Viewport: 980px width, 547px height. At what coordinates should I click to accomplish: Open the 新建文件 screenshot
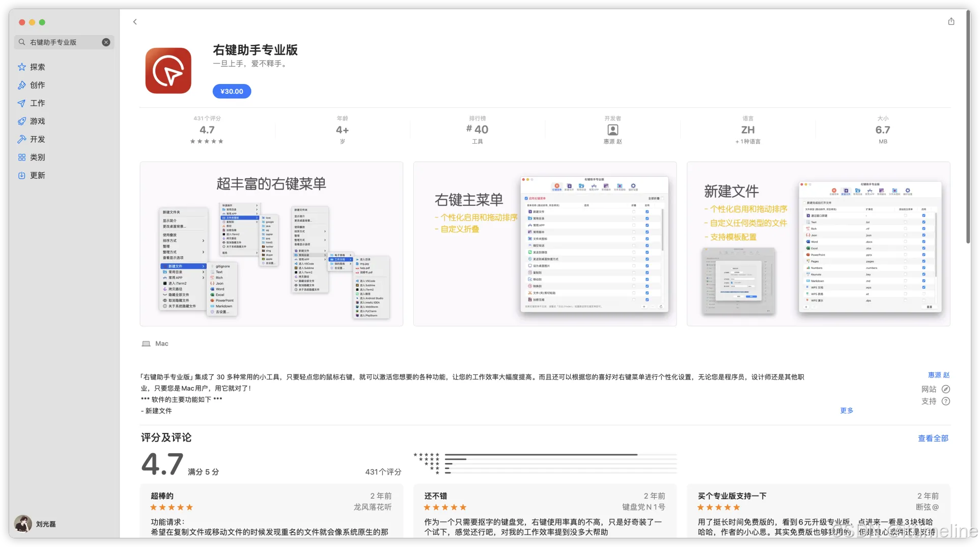click(x=818, y=244)
